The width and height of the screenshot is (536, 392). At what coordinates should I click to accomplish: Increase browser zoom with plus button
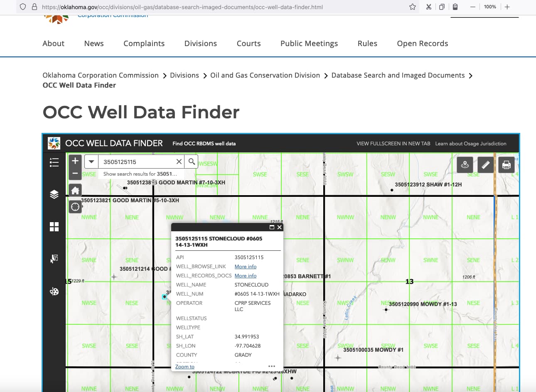click(x=507, y=7)
